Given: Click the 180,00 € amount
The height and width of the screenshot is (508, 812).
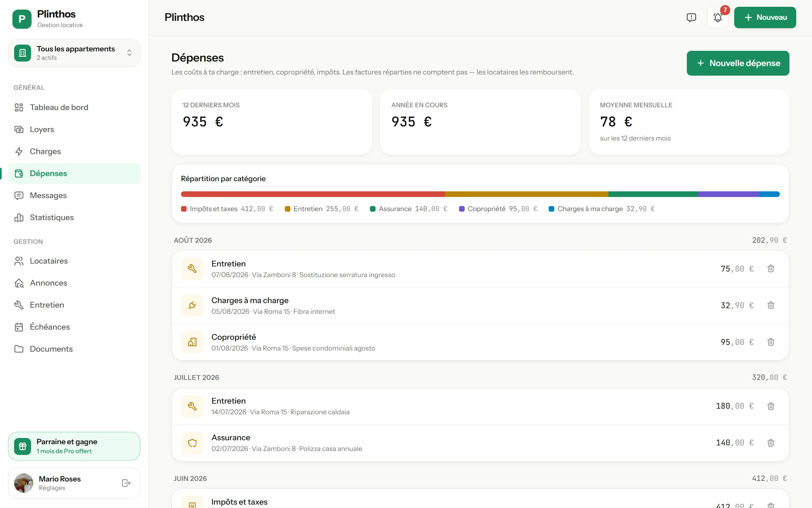Looking at the screenshot, I should 735,406.
